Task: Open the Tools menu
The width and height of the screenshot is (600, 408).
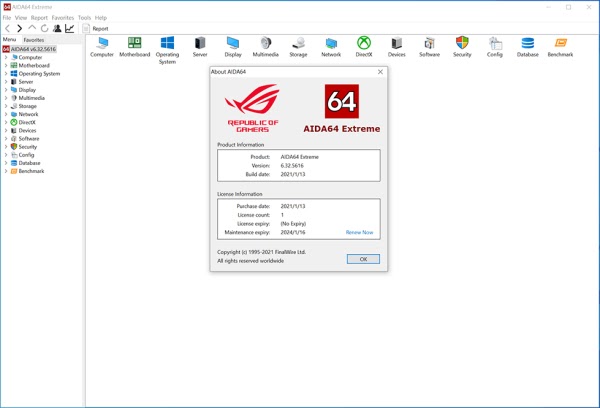Action: 84,18
